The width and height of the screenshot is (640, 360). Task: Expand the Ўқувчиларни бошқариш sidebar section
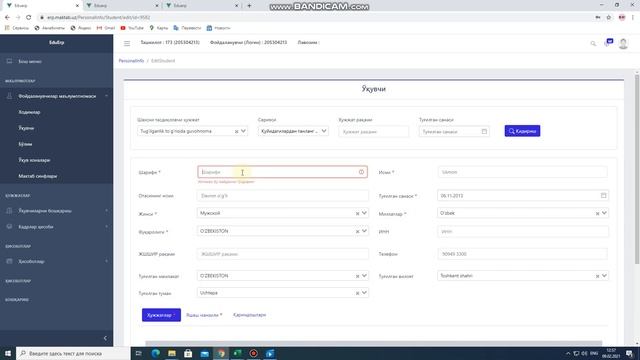click(57, 211)
